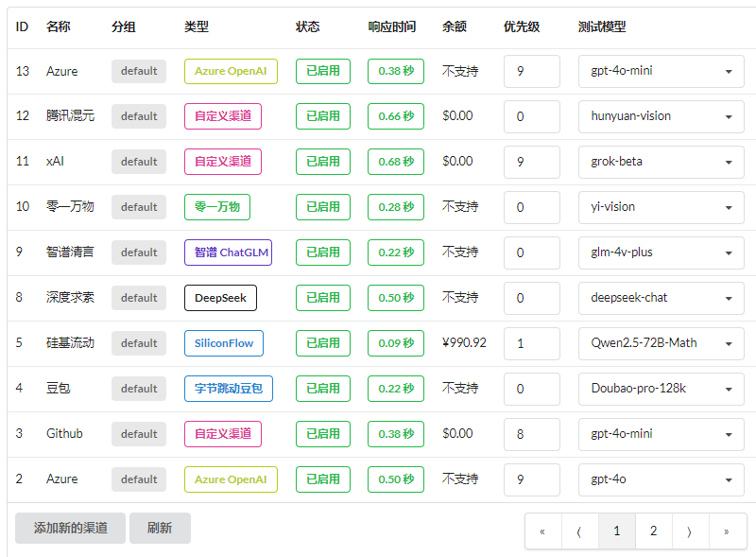Switch to page 2 in the pagination
Screen dimensions: 756x557
point(653,531)
